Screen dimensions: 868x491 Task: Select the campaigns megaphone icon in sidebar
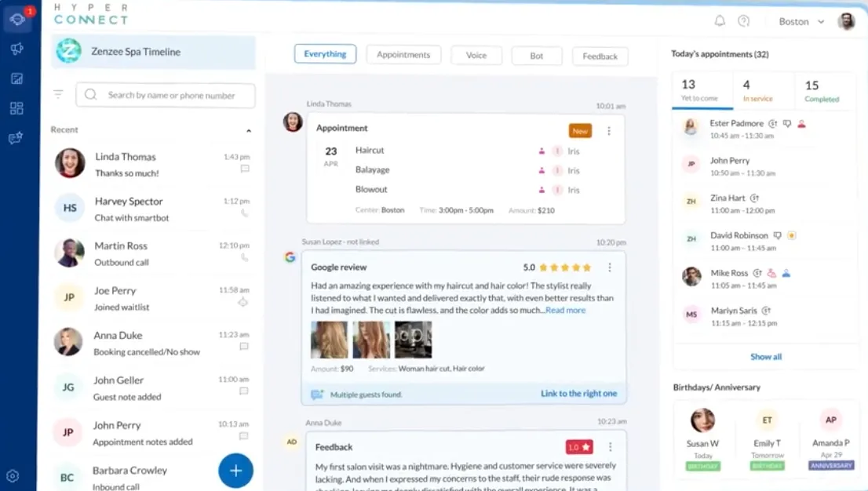click(16, 49)
